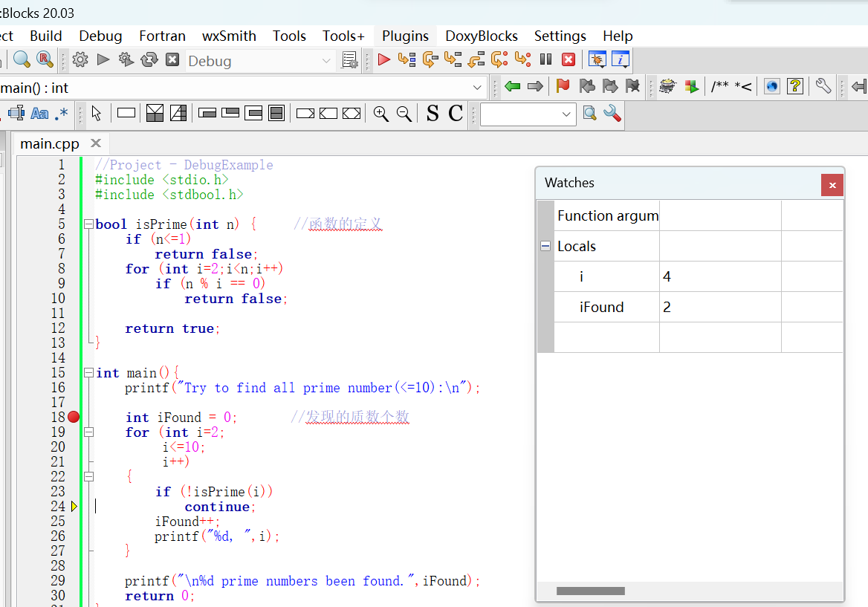Click the Step out debug icon
The width and height of the screenshot is (868, 607).
coord(476,59)
